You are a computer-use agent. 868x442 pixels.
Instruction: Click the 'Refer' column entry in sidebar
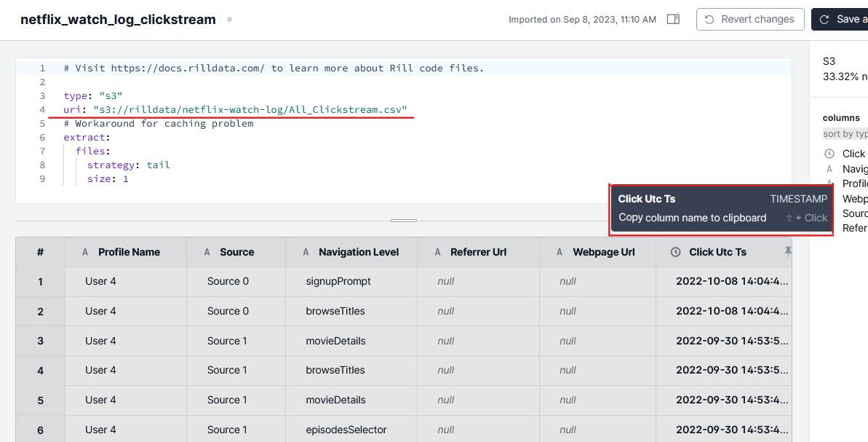[x=855, y=228]
